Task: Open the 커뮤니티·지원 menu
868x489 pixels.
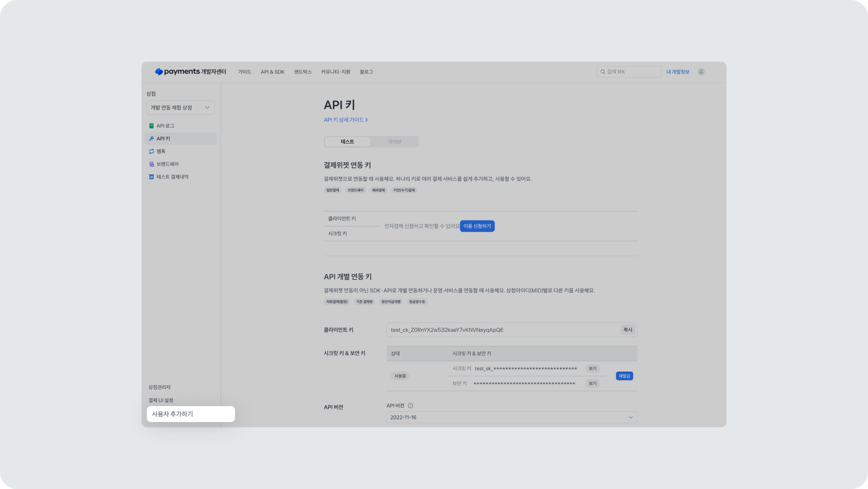Action: pyautogui.click(x=336, y=72)
